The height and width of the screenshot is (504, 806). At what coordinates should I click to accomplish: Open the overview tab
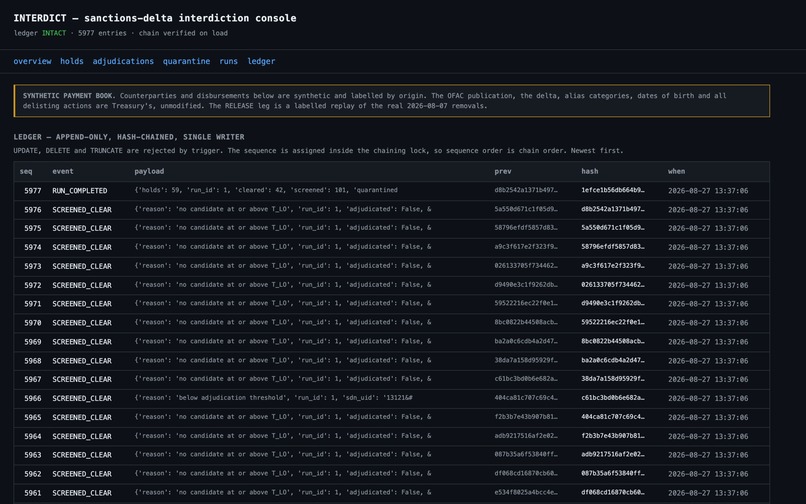click(32, 61)
